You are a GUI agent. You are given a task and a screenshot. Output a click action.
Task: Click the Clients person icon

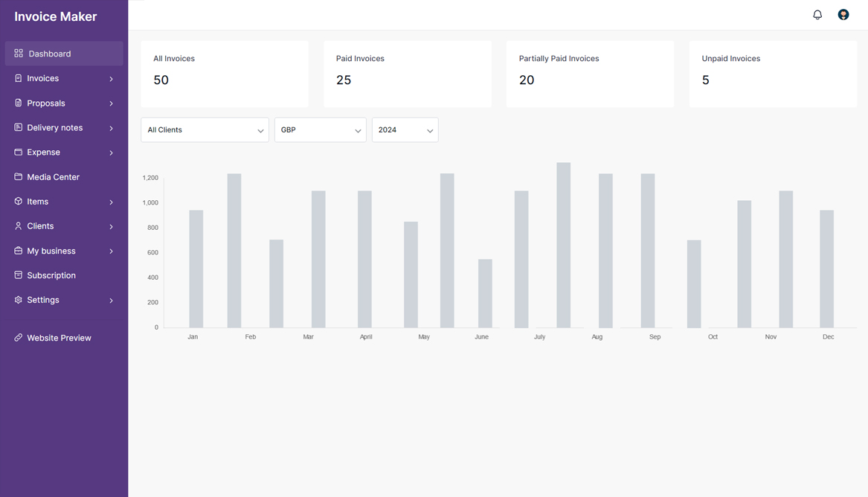(19, 226)
